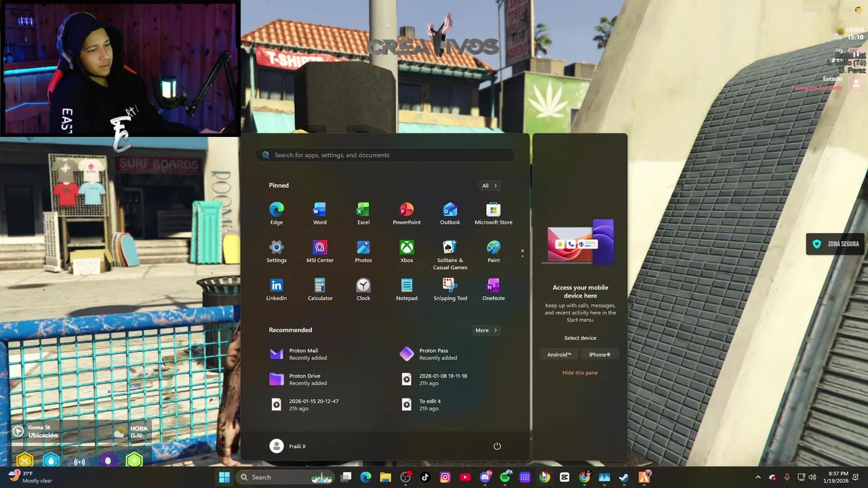
Task: Click the pinned apps page indicator dots
Action: pos(522,253)
